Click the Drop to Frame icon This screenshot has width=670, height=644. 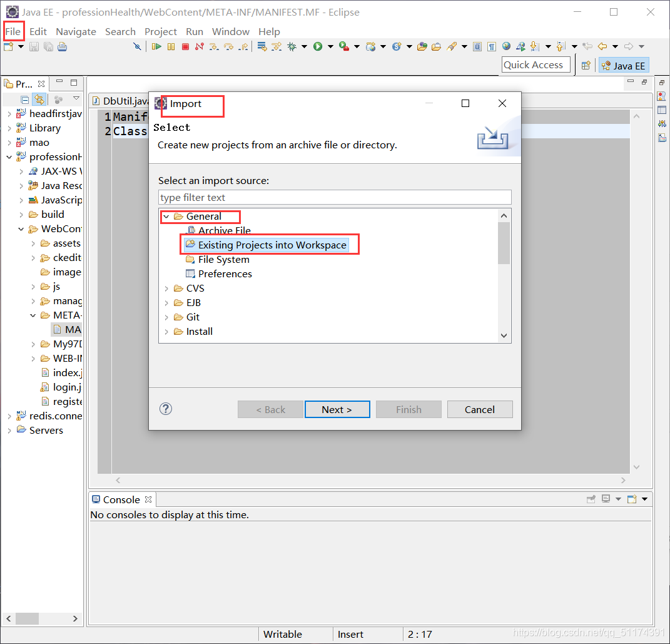click(x=262, y=46)
